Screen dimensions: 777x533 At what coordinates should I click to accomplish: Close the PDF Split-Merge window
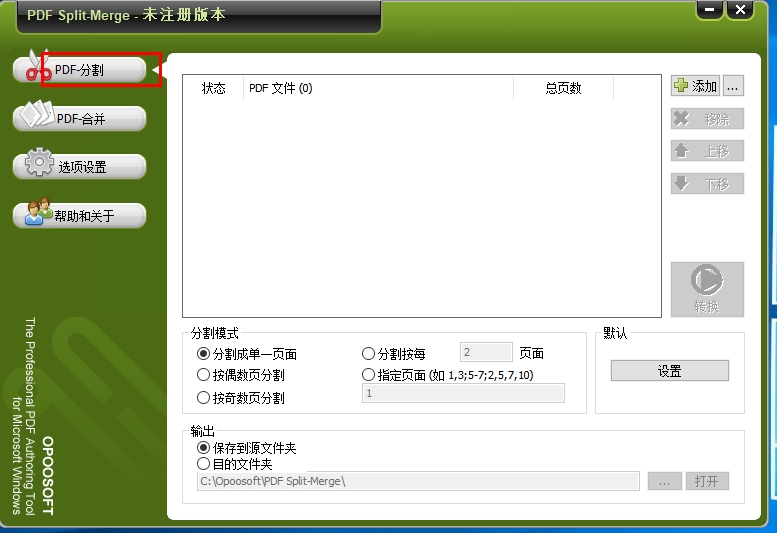point(740,10)
